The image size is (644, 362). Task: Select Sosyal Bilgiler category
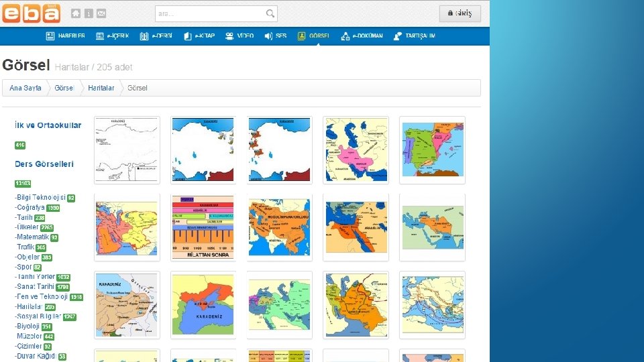click(x=38, y=316)
